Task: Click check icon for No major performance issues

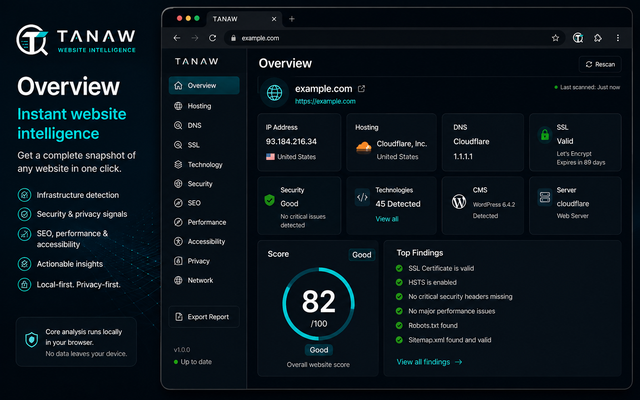Action: click(399, 311)
